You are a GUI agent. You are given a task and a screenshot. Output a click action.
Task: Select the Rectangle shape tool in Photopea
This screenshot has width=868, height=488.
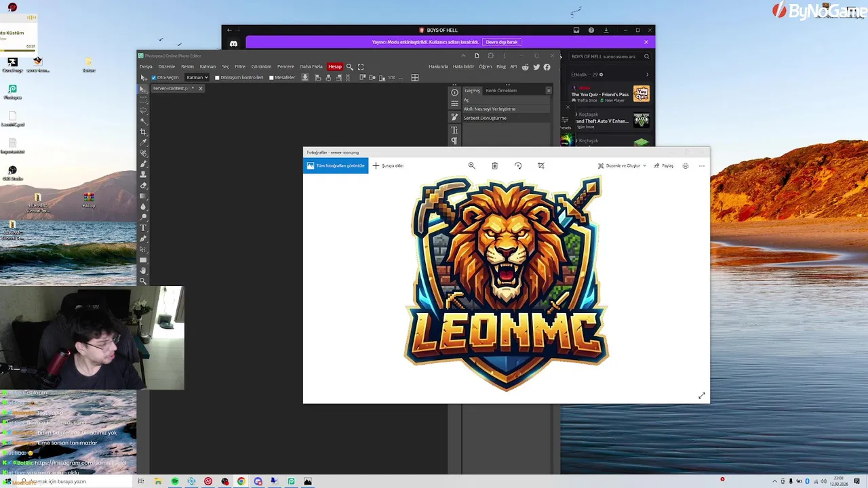(143, 260)
